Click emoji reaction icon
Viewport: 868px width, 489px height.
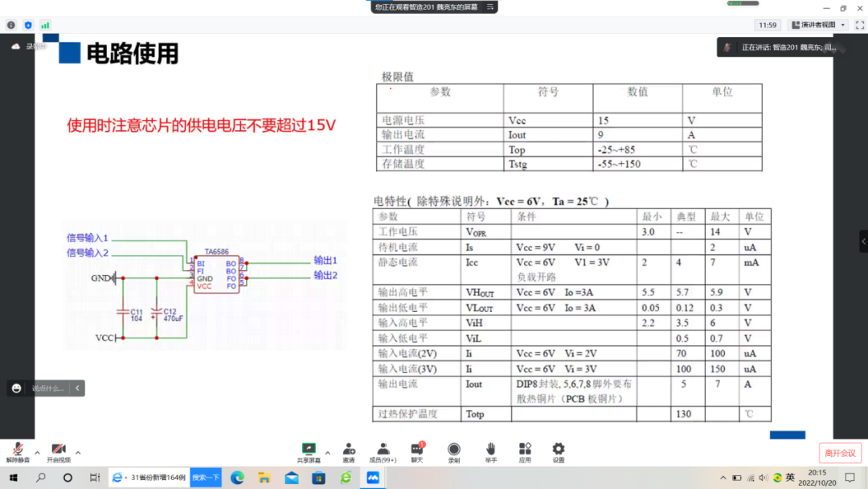coord(17,388)
